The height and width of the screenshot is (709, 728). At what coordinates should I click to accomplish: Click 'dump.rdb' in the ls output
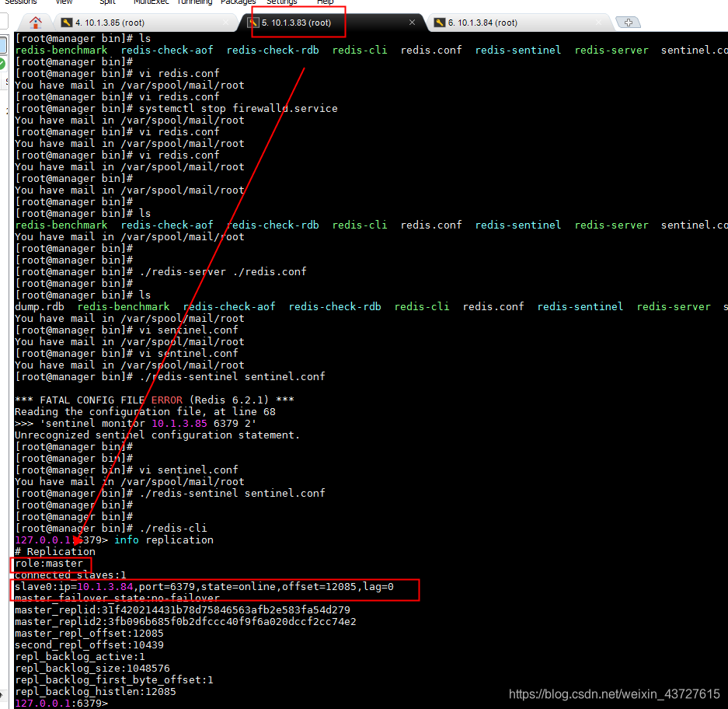[x=40, y=306]
